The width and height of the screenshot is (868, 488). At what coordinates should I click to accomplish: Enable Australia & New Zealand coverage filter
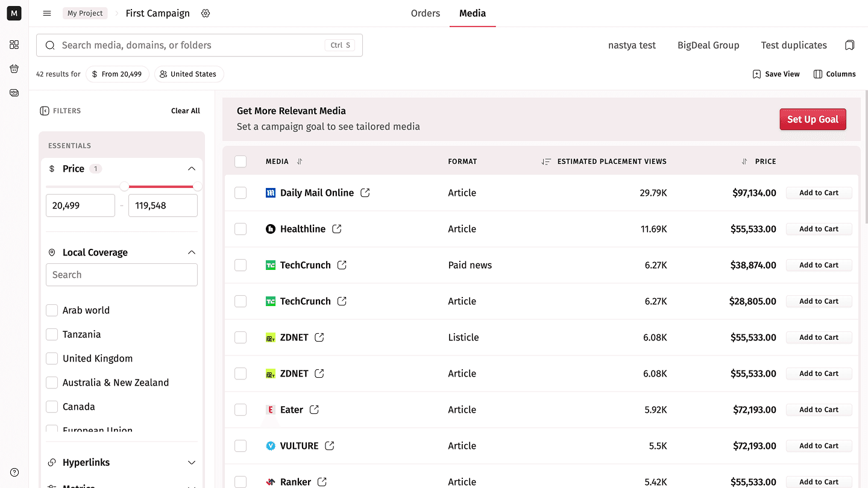click(52, 383)
